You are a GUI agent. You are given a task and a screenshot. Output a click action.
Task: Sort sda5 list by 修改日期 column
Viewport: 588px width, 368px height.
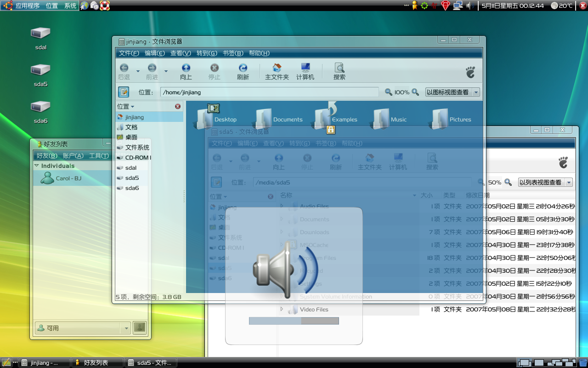478,195
